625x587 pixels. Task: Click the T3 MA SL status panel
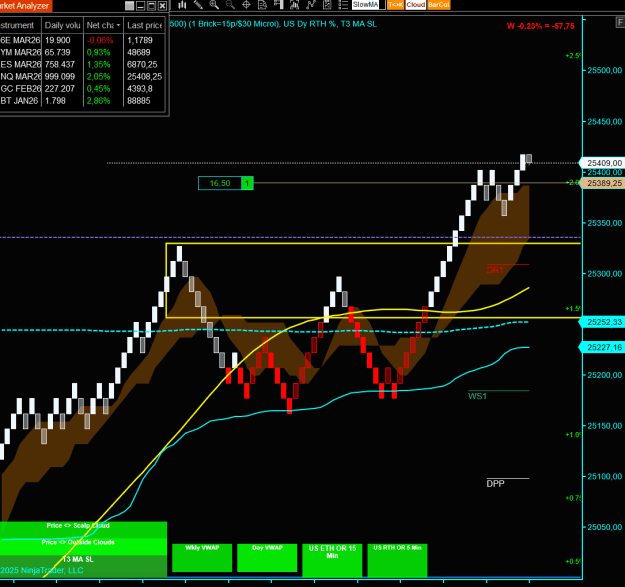(83, 565)
